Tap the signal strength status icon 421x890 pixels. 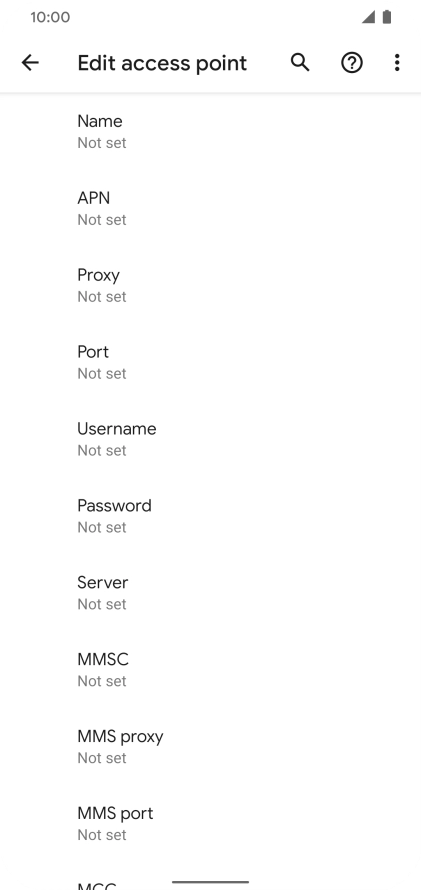tap(368, 17)
